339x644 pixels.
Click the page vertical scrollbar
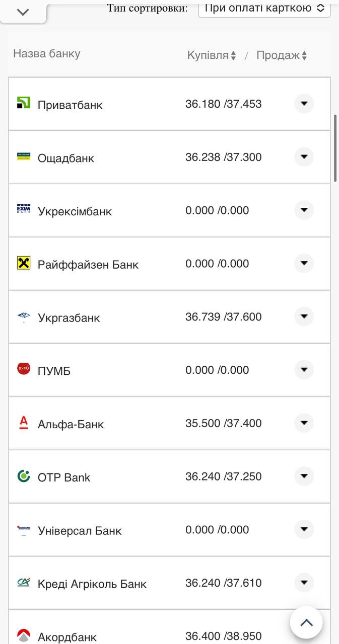[x=335, y=148]
